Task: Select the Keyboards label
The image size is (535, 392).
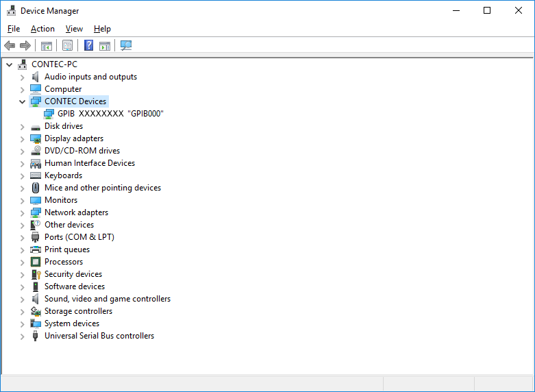Action: pos(64,175)
